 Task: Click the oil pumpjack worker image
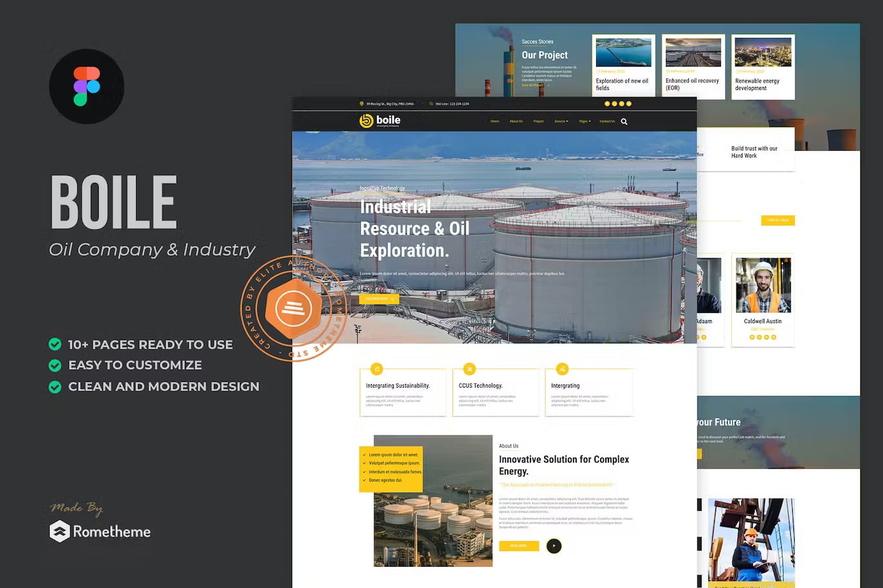(x=752, y=540)
